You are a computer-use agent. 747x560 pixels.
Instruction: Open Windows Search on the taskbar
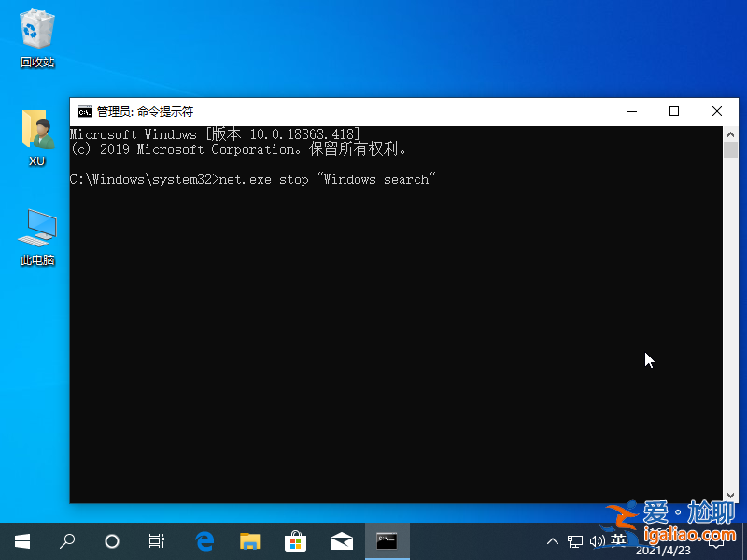point(66,541)
